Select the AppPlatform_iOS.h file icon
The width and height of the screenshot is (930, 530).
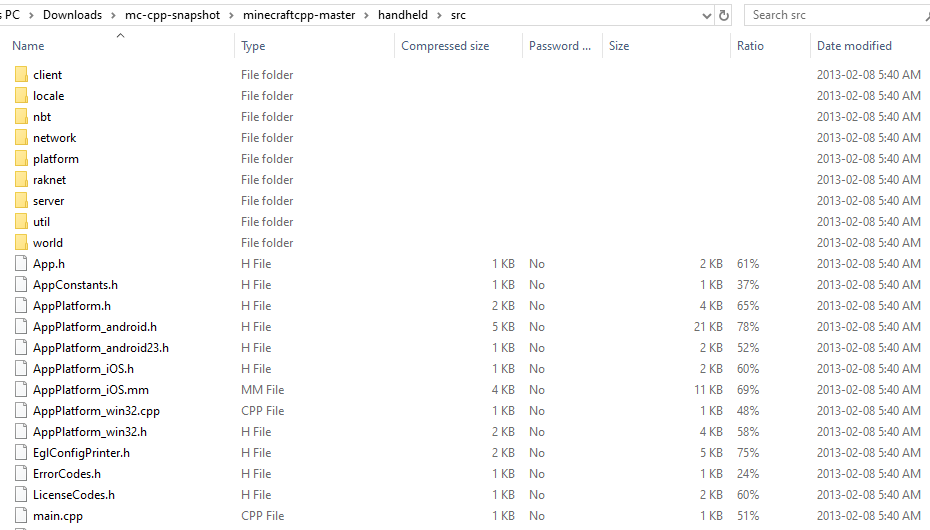point(21,368)
